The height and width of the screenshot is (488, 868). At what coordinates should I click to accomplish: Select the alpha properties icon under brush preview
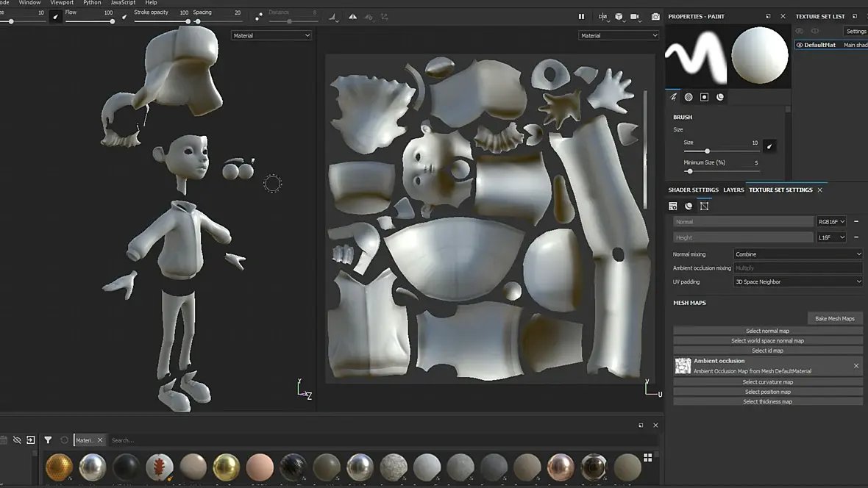pos(689,97)
